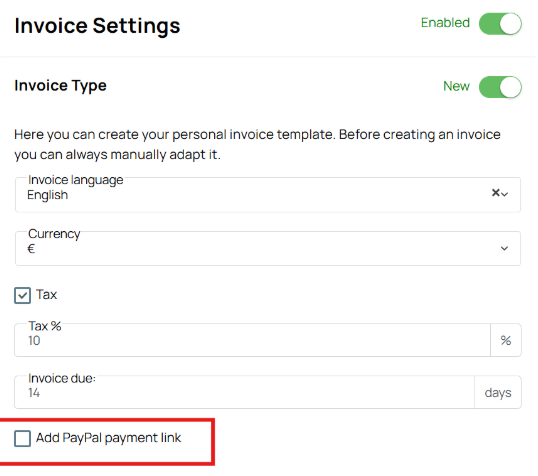
Task: Clear the English invoice language selection
Action: [x=495, y=193]
